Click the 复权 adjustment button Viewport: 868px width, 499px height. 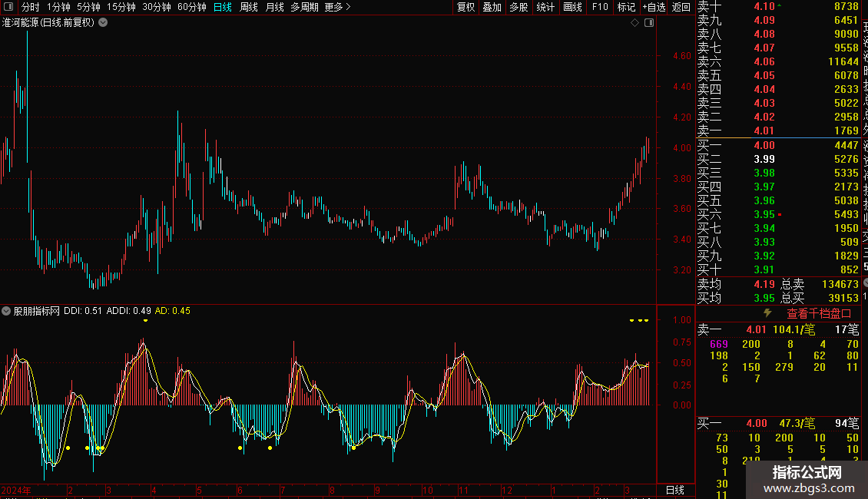click(x=465, y=7)
